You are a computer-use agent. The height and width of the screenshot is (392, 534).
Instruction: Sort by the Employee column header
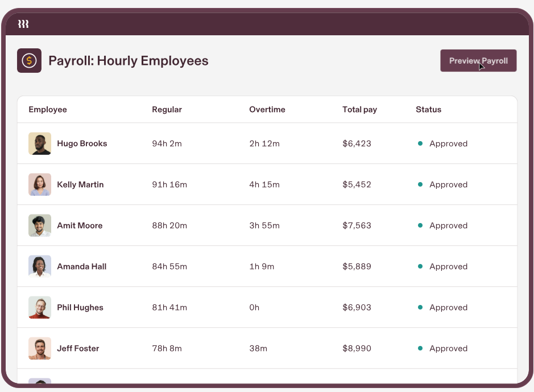[48, 109]
